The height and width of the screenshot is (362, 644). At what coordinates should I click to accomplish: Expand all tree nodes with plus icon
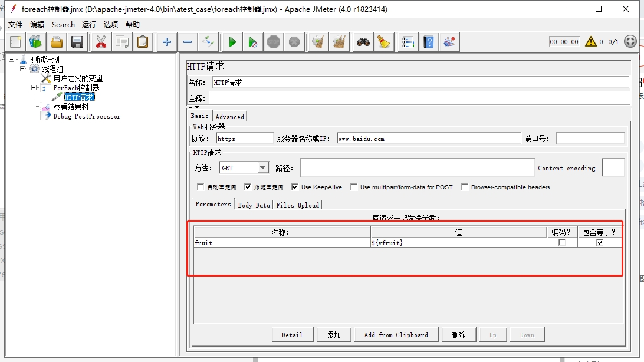(167, 42)
